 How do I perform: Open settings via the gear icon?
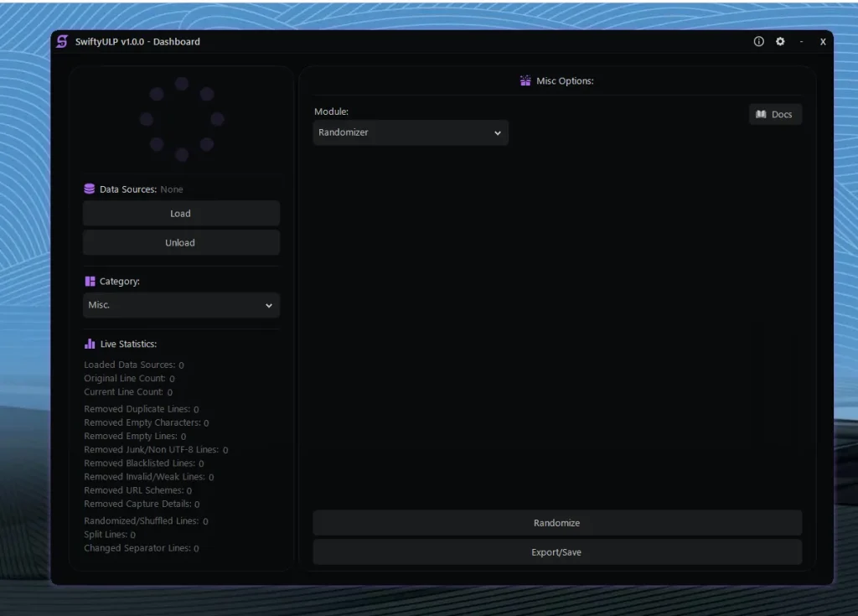pos(780,41)
